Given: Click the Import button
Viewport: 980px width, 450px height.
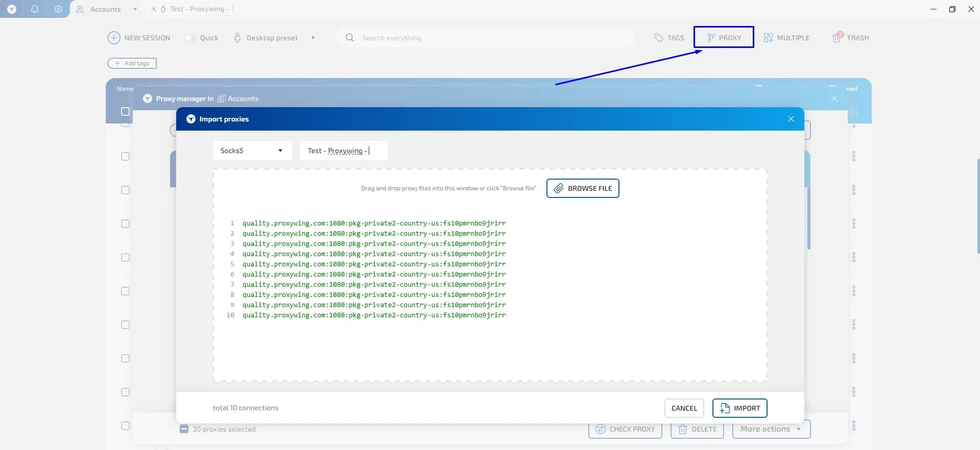Looking at the screenshot, I should [739, 408].
